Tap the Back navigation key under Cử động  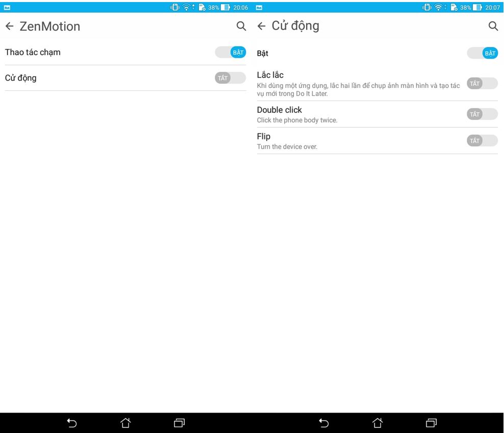point(324,423)
